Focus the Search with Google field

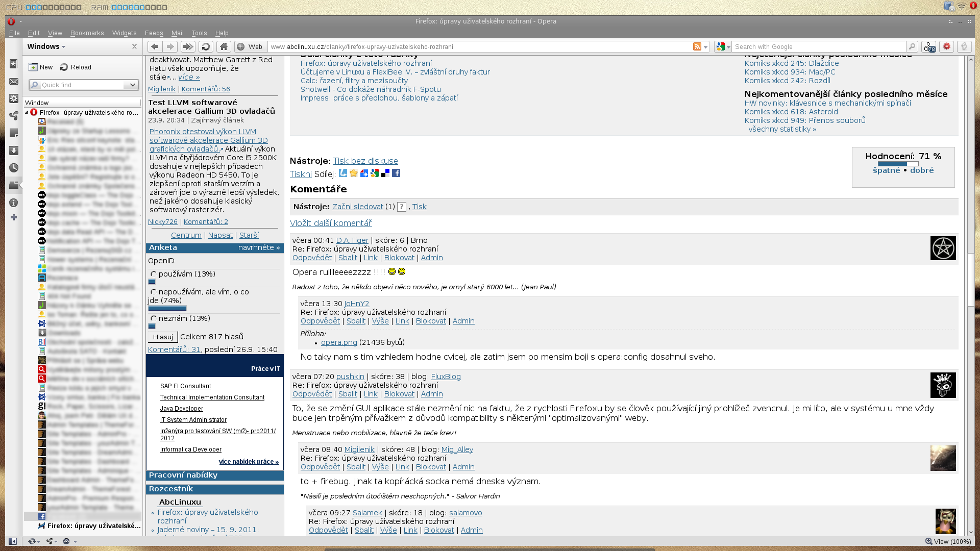819,46
